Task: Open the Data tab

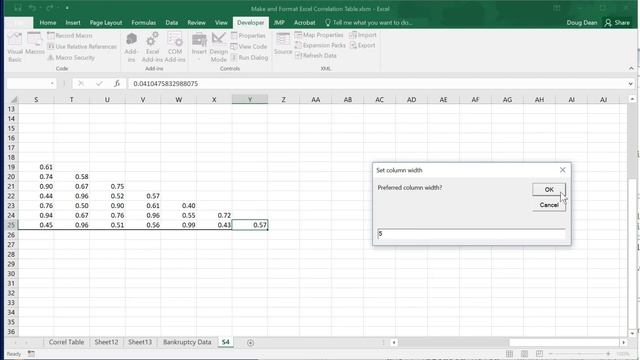Action: click(x=172, y=23)
